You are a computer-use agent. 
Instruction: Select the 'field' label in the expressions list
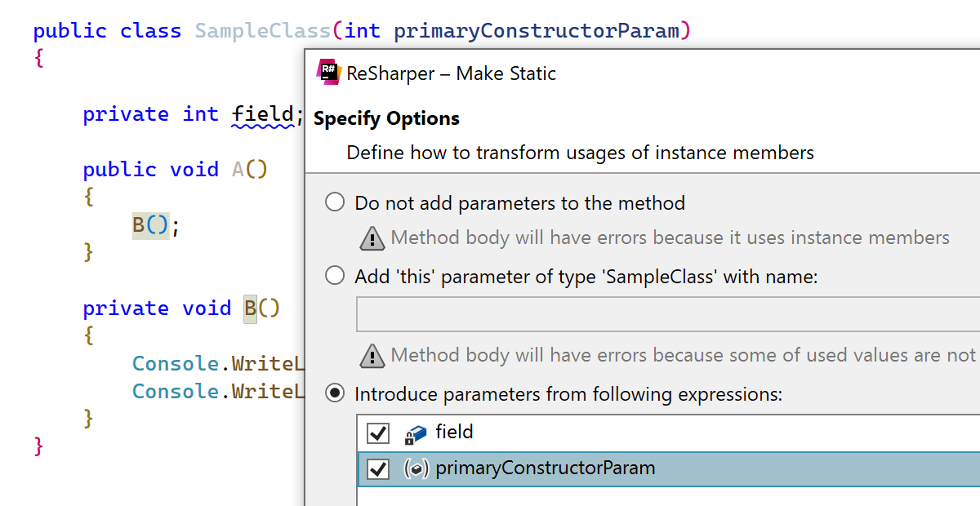click(454, 432)
